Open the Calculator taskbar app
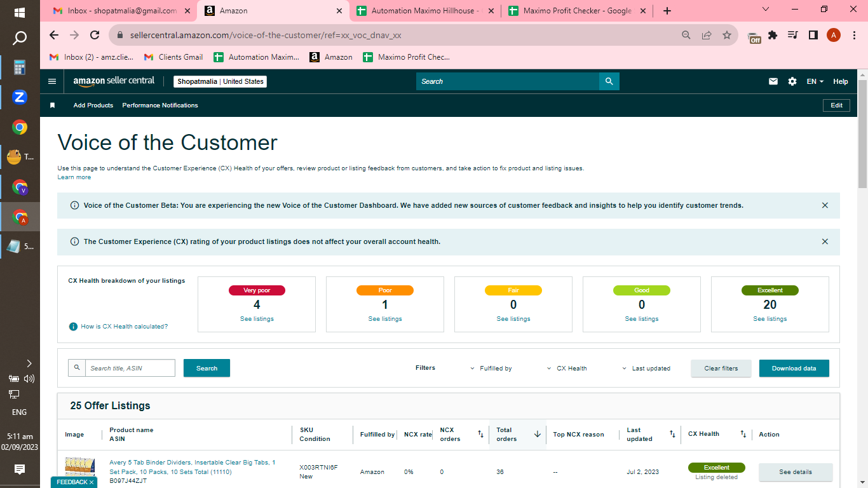 point(20,67)
